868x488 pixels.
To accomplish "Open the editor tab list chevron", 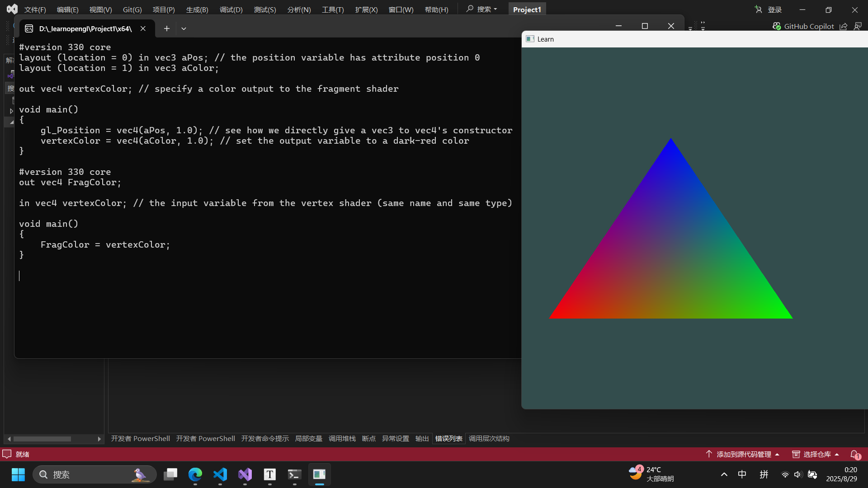I will (x=184, y=28).
